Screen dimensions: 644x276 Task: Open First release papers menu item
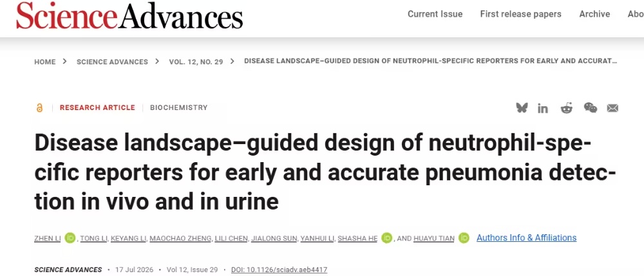click(x=520, y=14)
